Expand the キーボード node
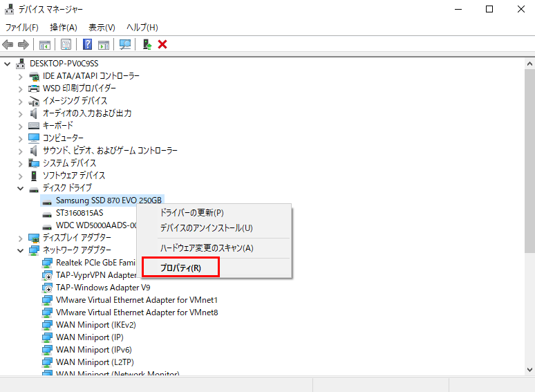The width and height of the screenshot is (535, 392). point(20,127)
